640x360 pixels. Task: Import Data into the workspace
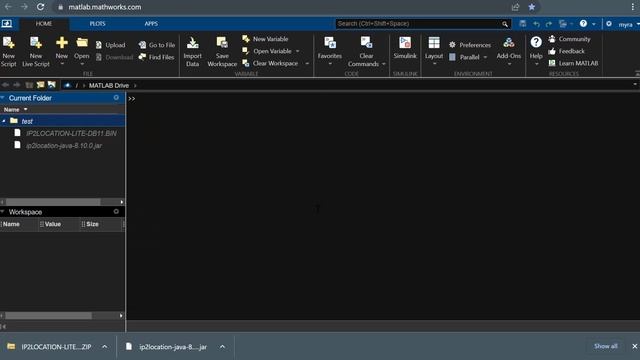click(x=193, y=52)
